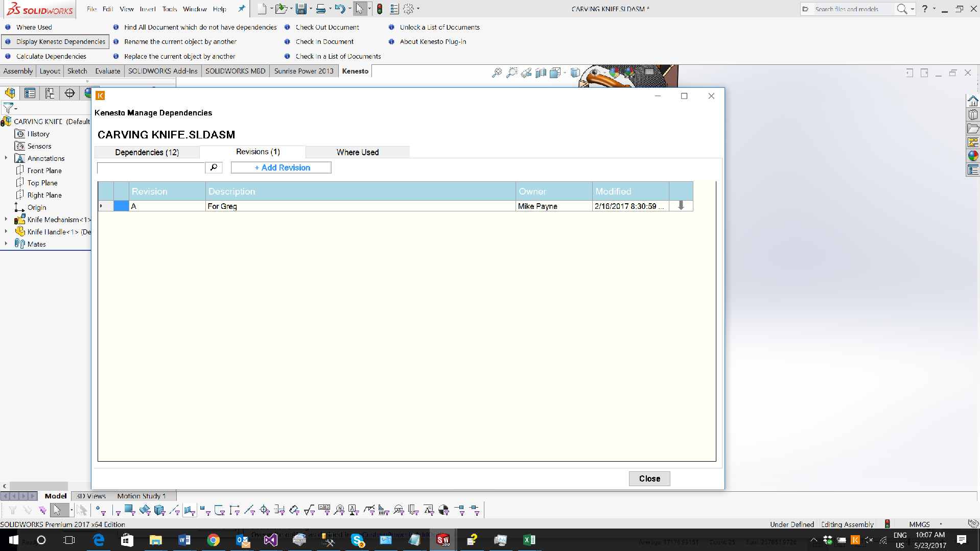Switch to the Where Used tab in dialog
This screenshot has height=551, width=980.
(x=358, y=152)
